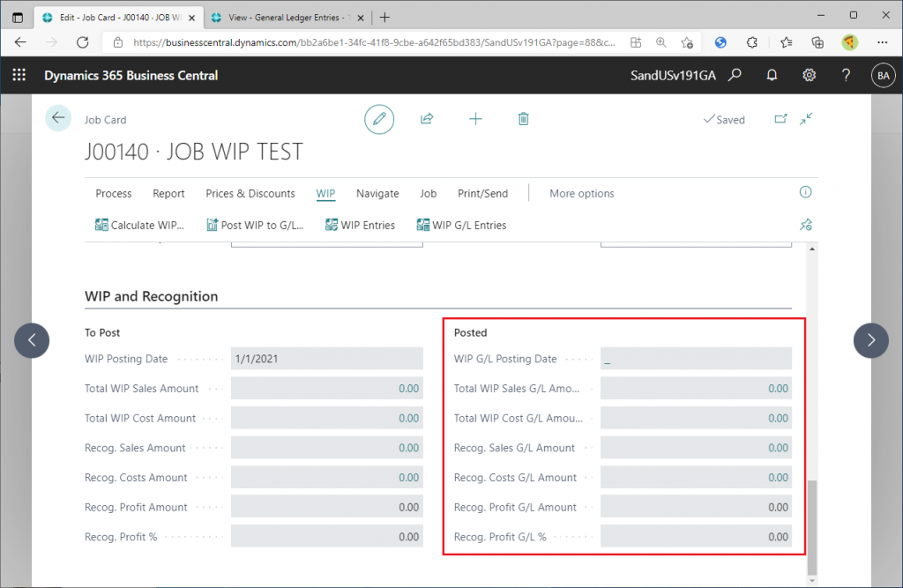Open the app launcher waffle menu

click(x=19, y=75)
